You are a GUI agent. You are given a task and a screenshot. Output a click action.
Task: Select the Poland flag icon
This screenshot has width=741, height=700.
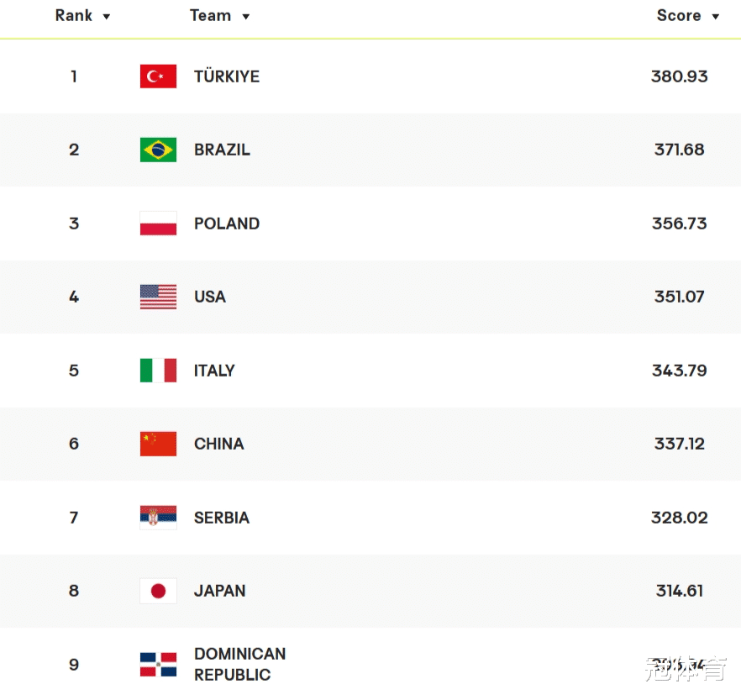click(x=158, y=224)
